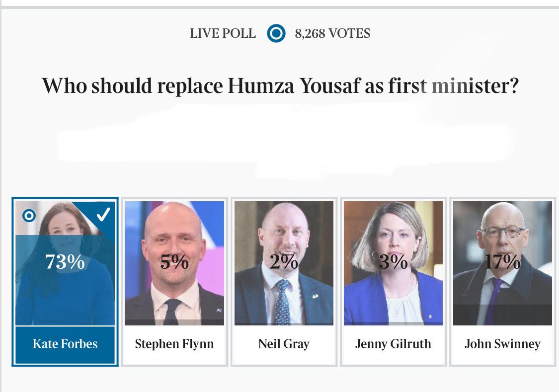Click the poll question heading
Image resolution: width=559 pixels, height=392 pixels.
click(x=280, y=86)
